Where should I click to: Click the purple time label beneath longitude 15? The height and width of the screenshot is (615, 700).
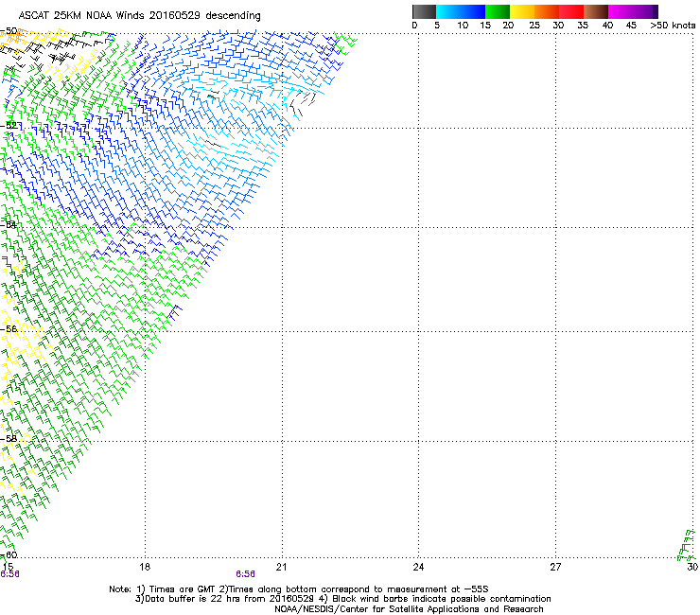coord(9,574)
